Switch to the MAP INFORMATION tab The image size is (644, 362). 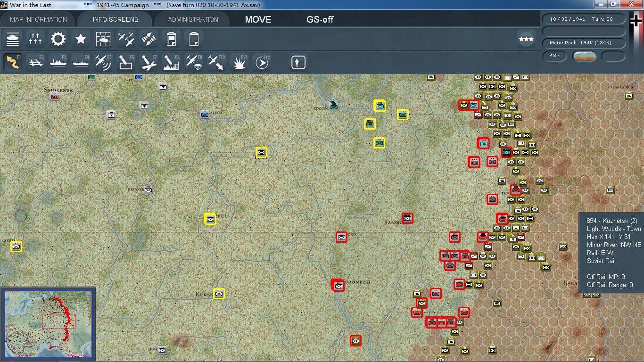point(38,19)
